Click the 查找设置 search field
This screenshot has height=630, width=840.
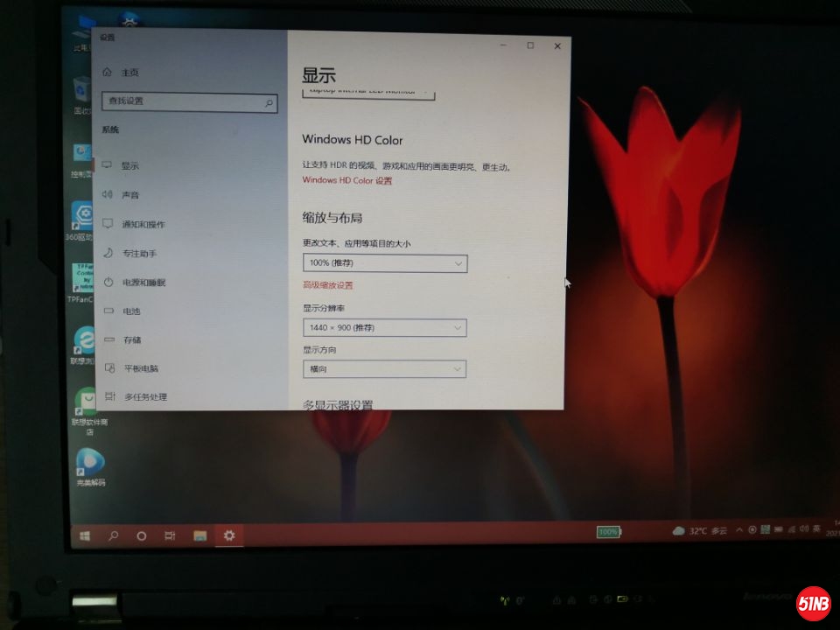(x=182, y=101)
